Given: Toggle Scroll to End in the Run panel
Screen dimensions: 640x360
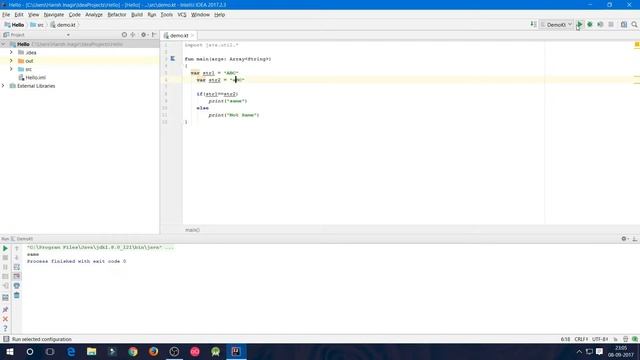Looking at the screenshot, I should pyautogui.click(x=17, y=276).
